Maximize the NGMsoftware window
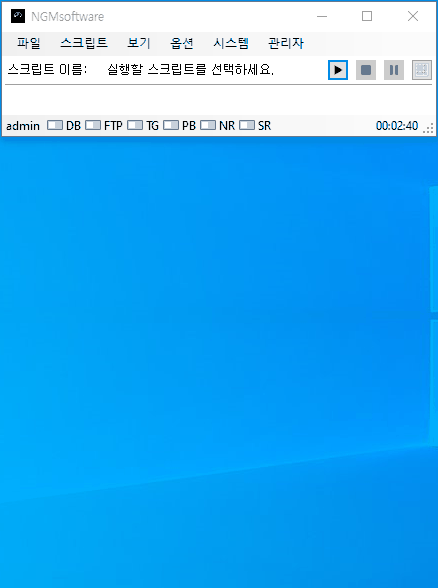438x588 pixels. 367,16
